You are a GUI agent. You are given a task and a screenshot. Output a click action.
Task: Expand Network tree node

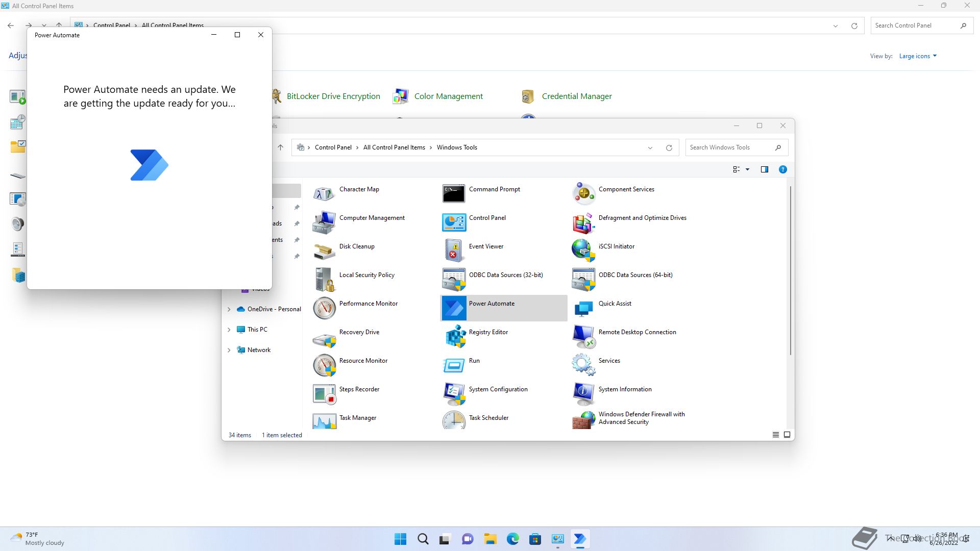point(229,350)
